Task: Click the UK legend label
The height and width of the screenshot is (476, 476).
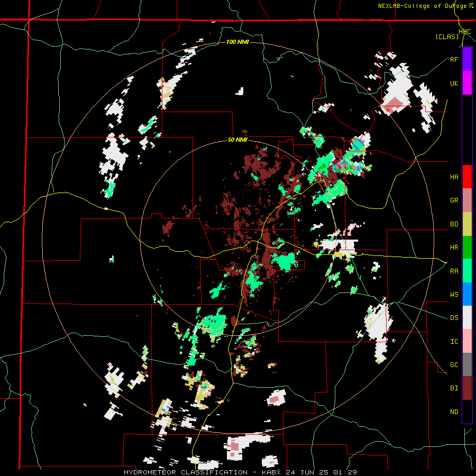Action: [x=454, y=83]
